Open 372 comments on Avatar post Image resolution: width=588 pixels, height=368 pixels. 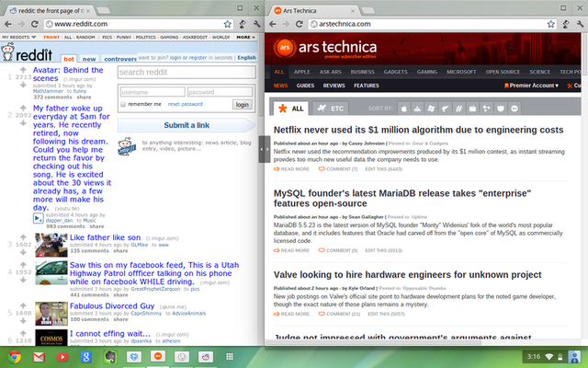coord(52,98)
